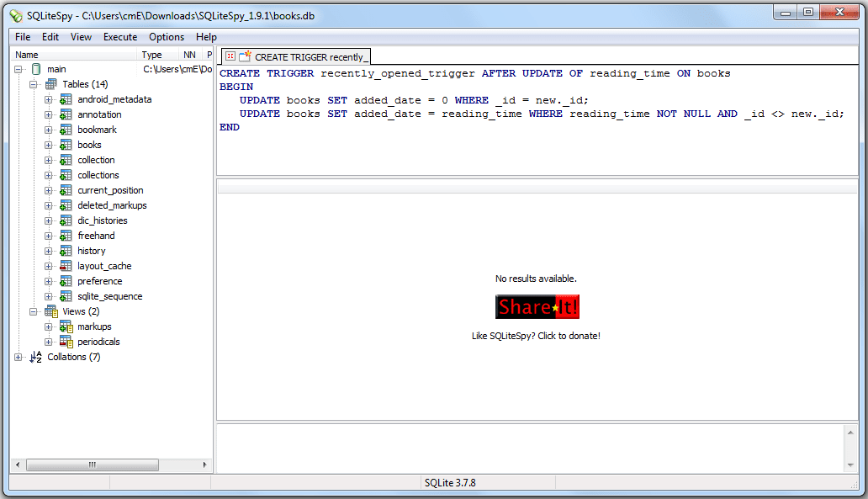Close the SQL tab with red X icon
Image resolution: width=868 pixels, height=499 pixels.
[x=230, y=56]
